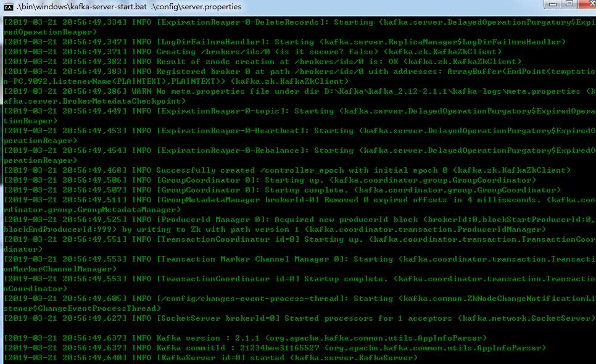Maximize the Kafka server console window
This screenshot has height=364, width=596.
pyautogui.click(x=569, y=4)
